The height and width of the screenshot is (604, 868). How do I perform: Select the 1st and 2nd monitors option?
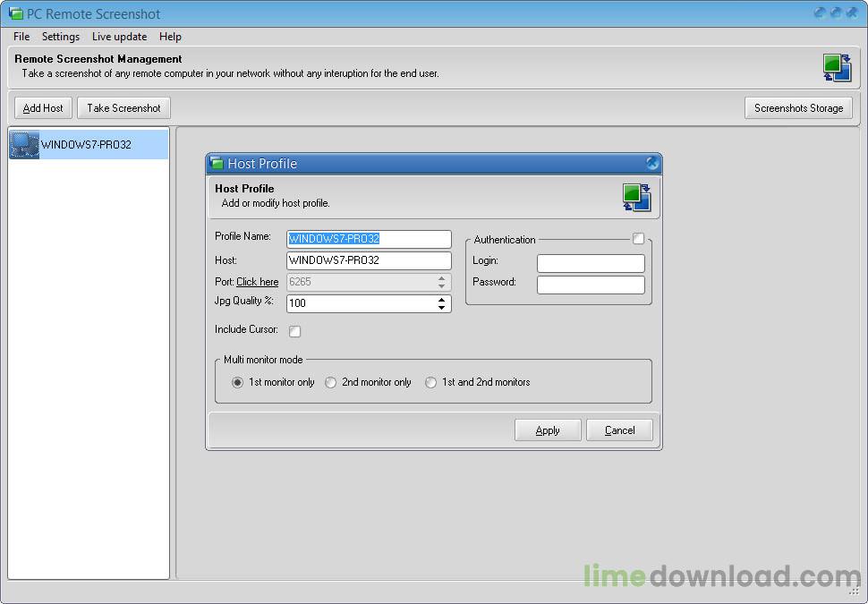(430, 381)
